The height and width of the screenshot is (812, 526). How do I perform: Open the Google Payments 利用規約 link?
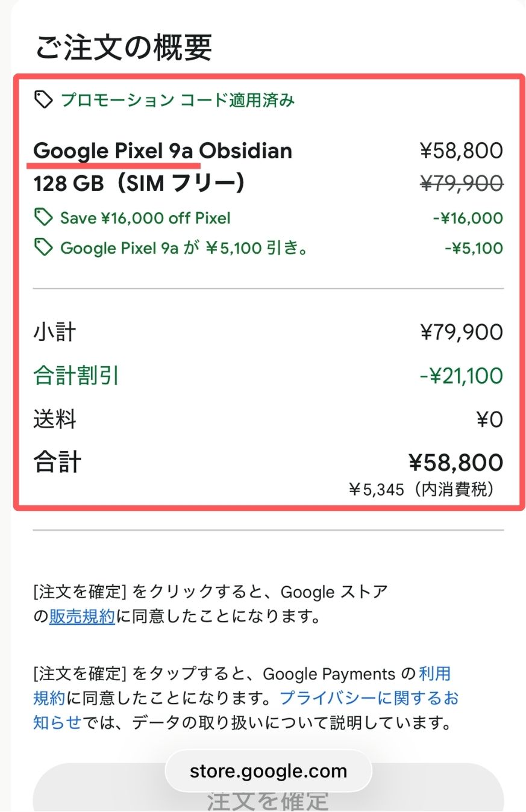click(x=435, y=673)
